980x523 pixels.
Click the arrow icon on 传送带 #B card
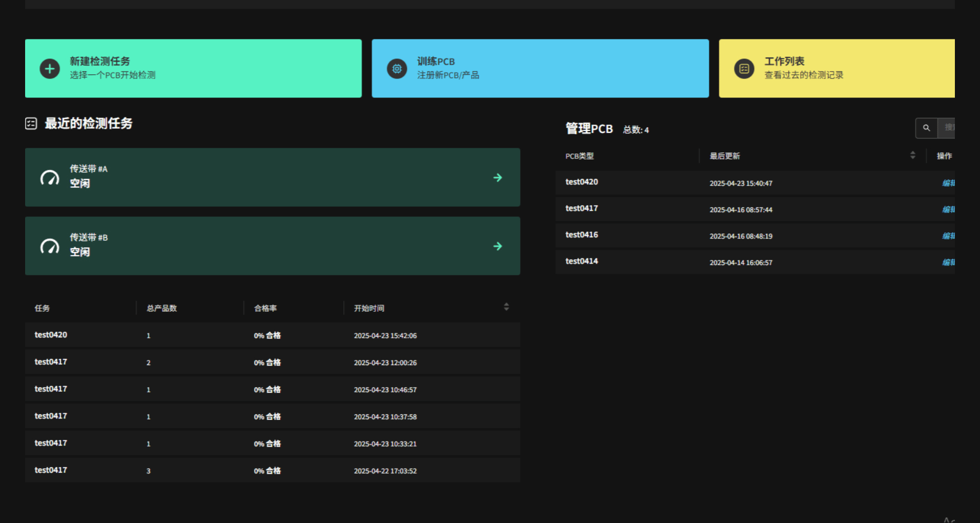tap(497, 246)
